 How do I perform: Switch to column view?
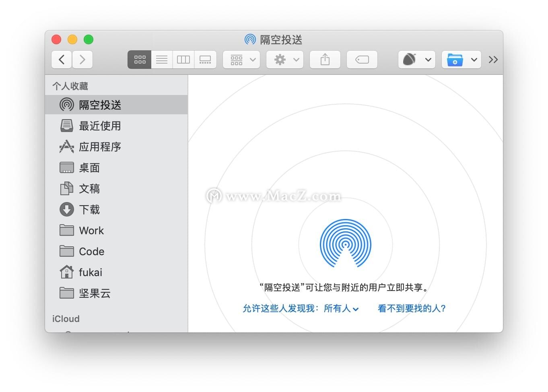183,60
